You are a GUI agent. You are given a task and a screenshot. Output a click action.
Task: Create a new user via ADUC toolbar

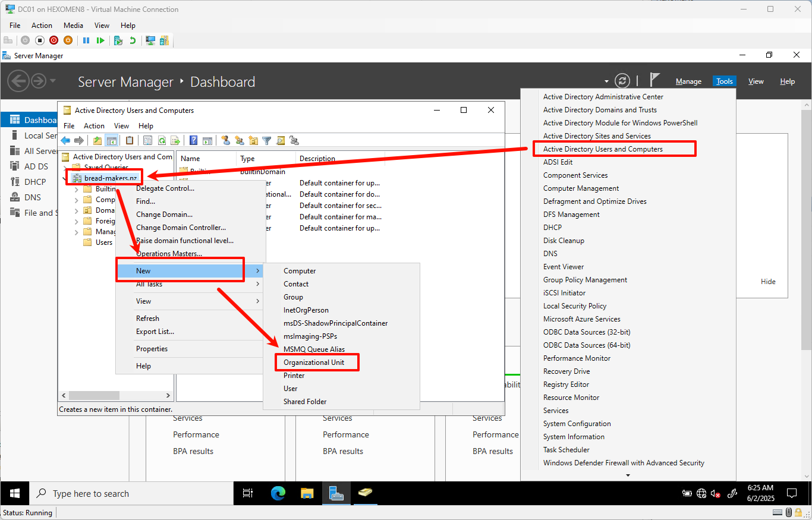tap(226, 141)
